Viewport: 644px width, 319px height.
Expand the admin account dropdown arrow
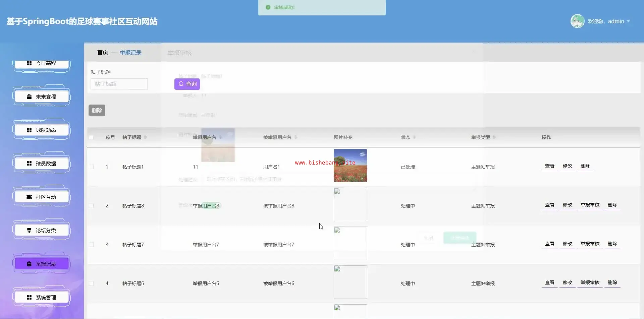tap(628, 21)
